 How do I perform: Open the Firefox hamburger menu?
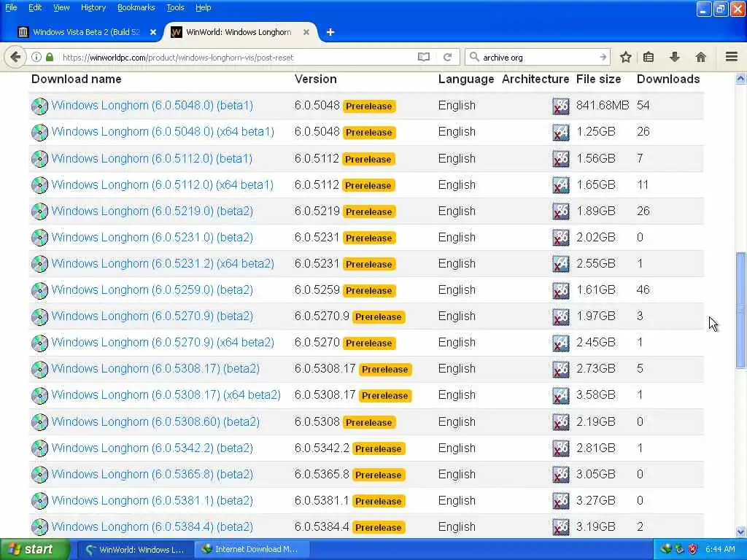coord(732,57)
